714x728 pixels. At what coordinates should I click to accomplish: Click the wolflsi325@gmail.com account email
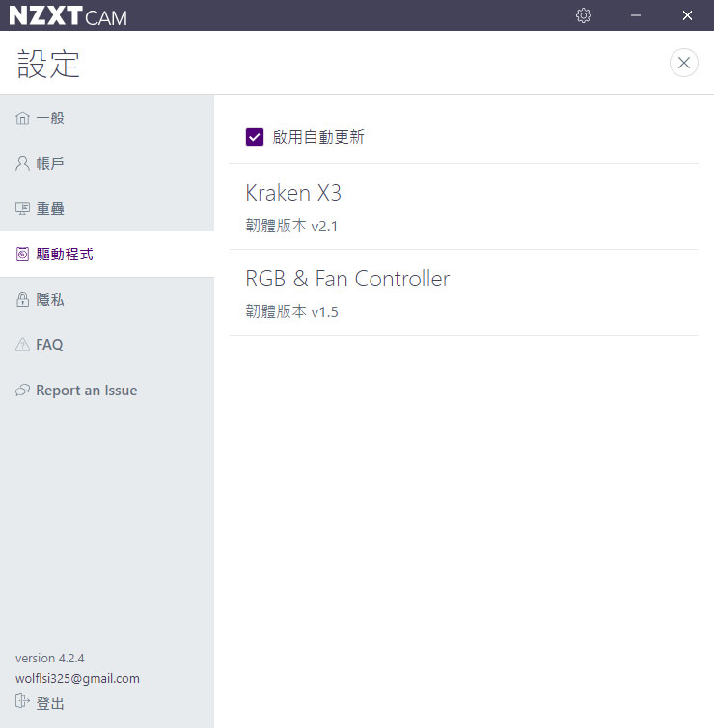pyautogui.click(x=77, y=678)
